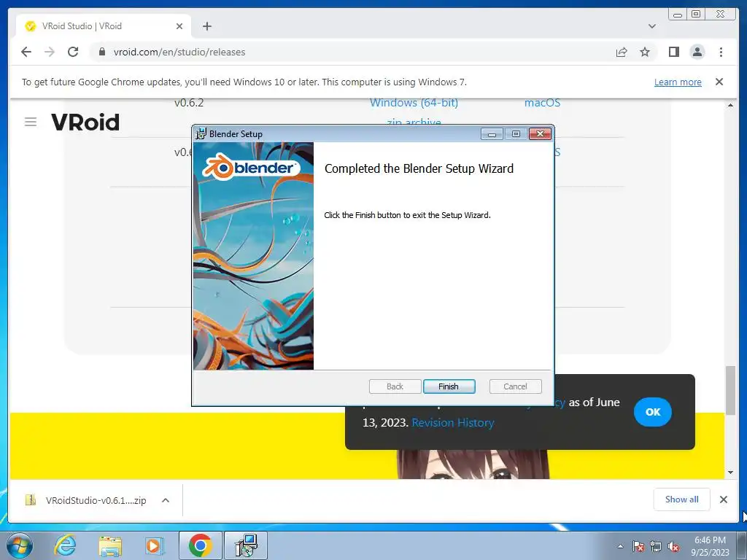The image size is (747, 560).
Task: Click Chrome's back navigation arrow
Action: pos(26,52)
